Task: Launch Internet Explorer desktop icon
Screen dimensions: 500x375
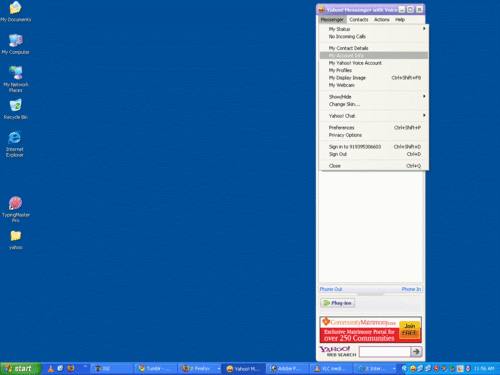Action: (x=15, y=144)
